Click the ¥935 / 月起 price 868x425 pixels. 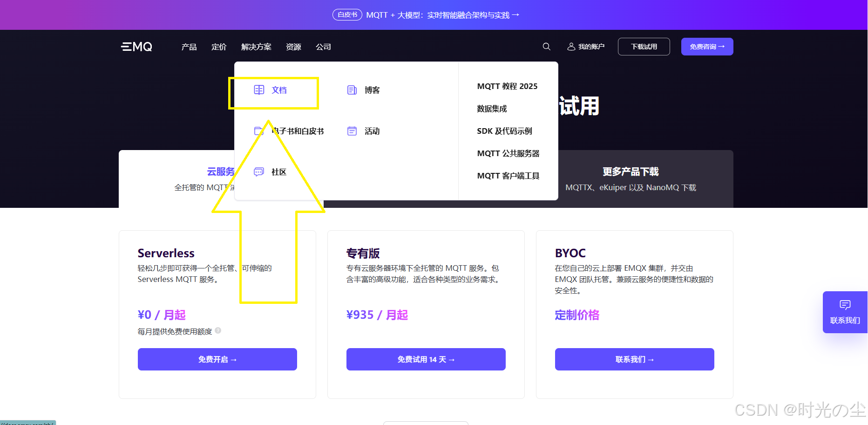[x=377, y=315]
